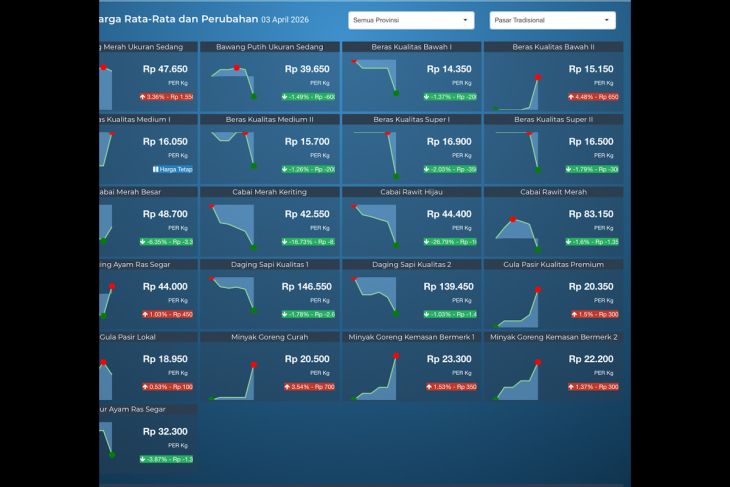Click the green -2.03% change badge
This screenshot has width=730, height=487.
450,169
